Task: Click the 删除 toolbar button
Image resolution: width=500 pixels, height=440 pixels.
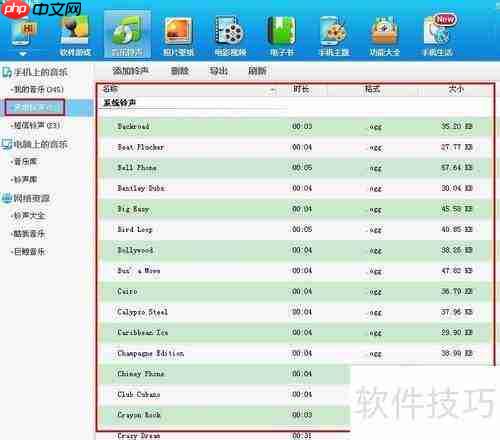Action: coord(180,71)
